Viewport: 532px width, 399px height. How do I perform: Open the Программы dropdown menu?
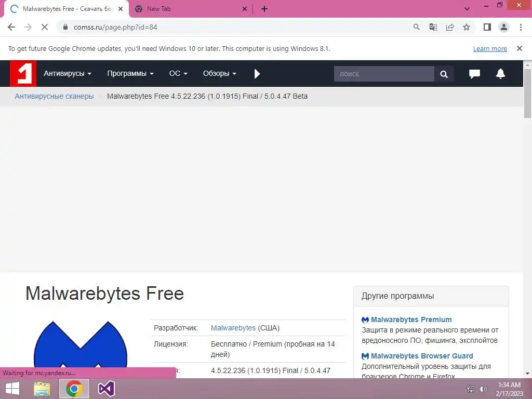click(130, 74)
